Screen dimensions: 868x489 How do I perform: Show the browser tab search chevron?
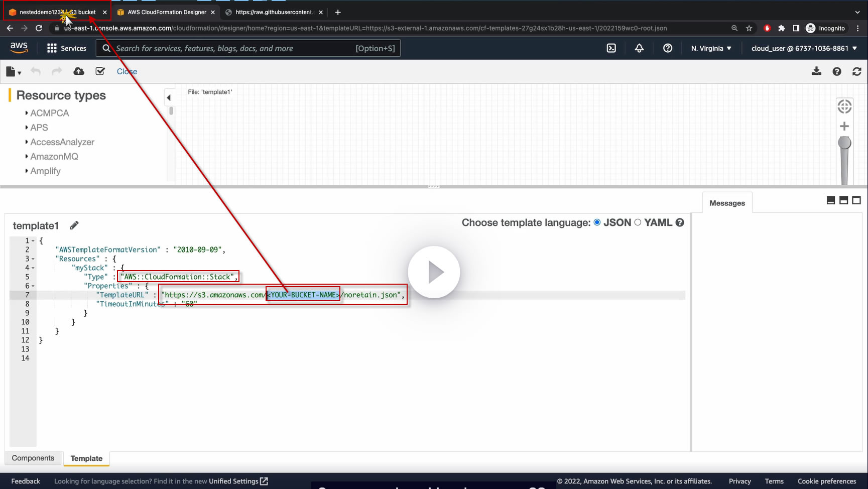[x=857, y=12]
